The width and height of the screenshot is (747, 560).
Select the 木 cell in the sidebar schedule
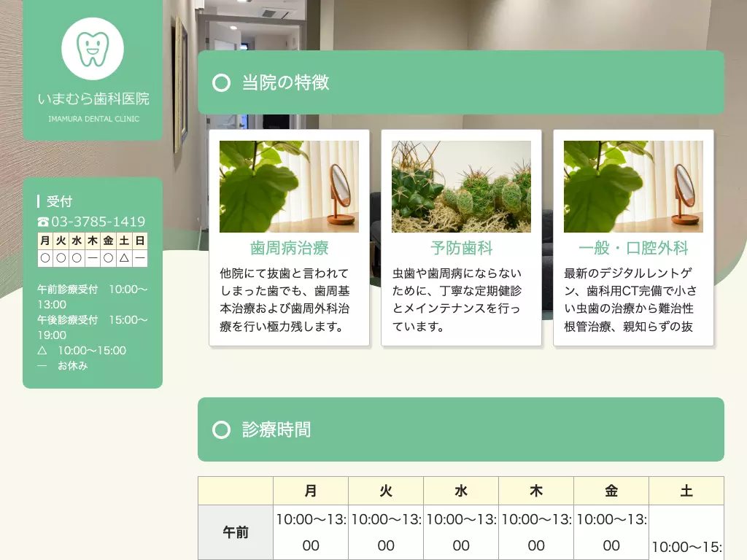pyautogui.click(x=93, y=241)
